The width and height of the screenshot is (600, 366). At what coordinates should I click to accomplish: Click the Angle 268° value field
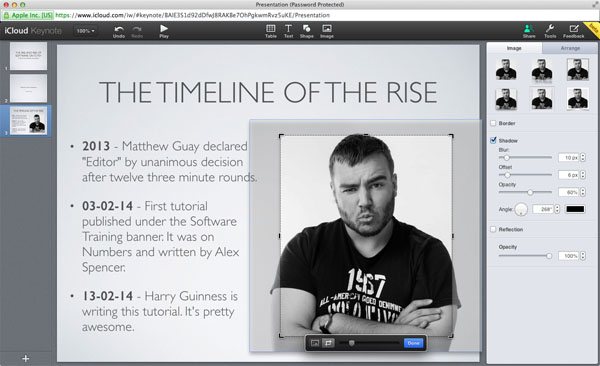coord(543,209)
